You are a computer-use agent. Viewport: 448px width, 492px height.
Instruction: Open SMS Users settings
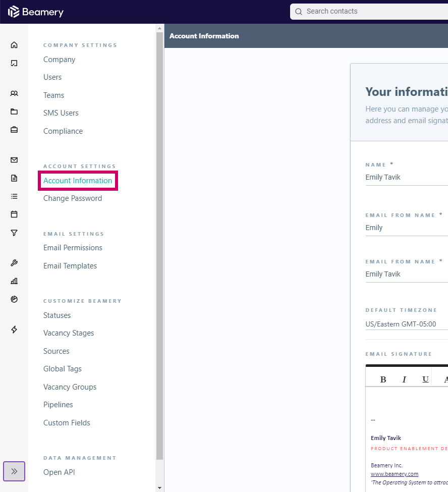[61, 113]
